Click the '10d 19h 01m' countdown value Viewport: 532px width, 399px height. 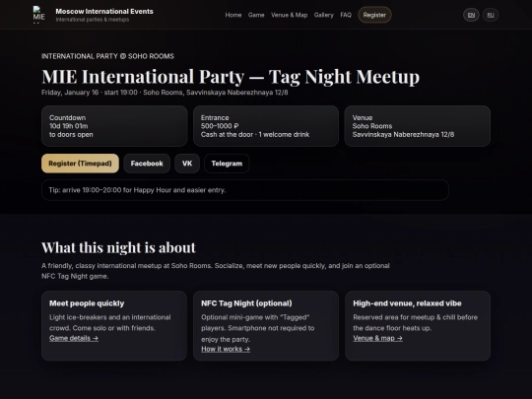click(69, 126)
